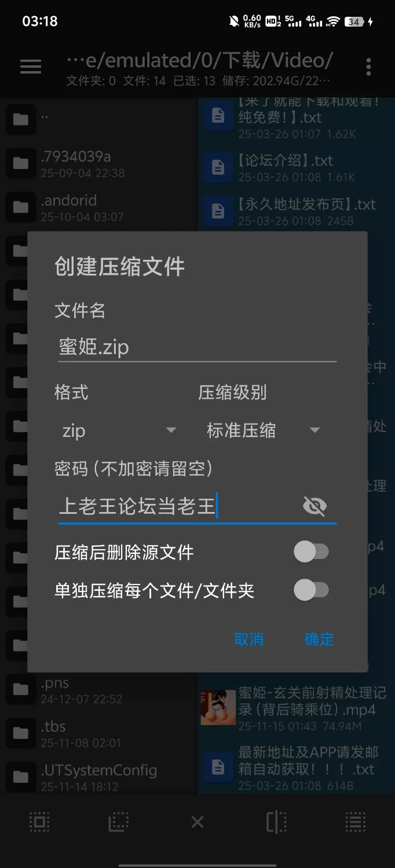Tap the split-pane switch icon at bottom
This screenshot has width=395, height=868.
(276, 822)
